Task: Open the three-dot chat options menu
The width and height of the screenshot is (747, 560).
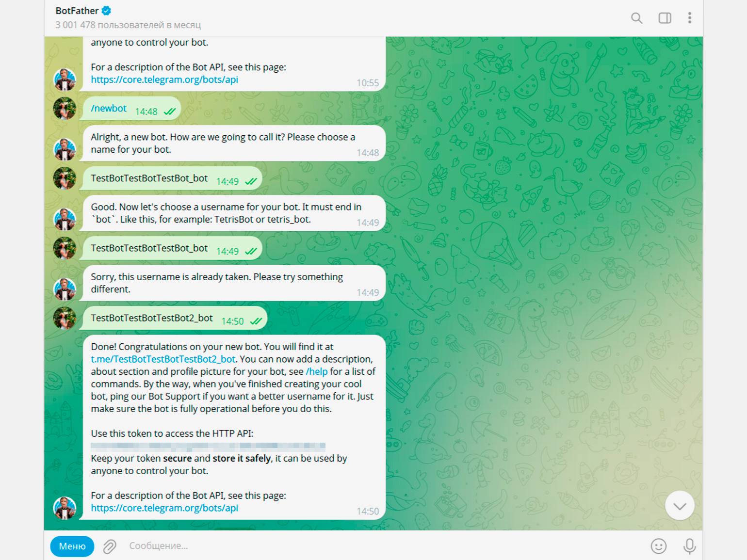Action: tap(689, 18)
